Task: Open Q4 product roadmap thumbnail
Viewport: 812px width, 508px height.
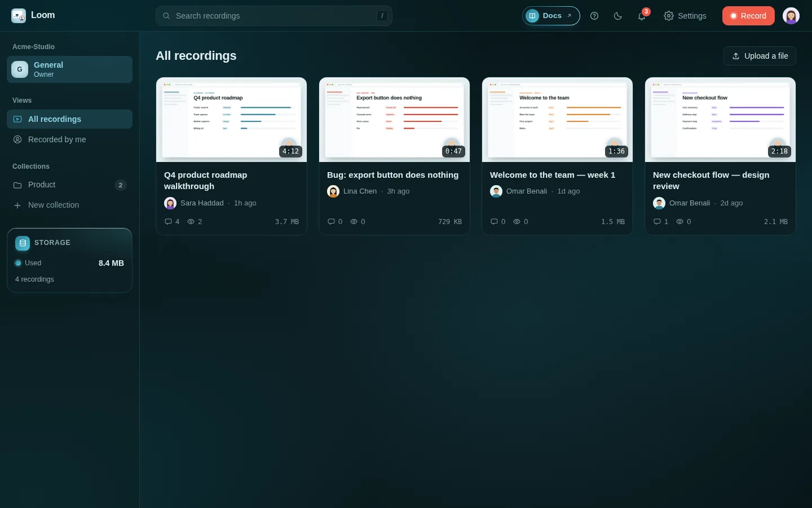Action: click(x=231, y=120)
